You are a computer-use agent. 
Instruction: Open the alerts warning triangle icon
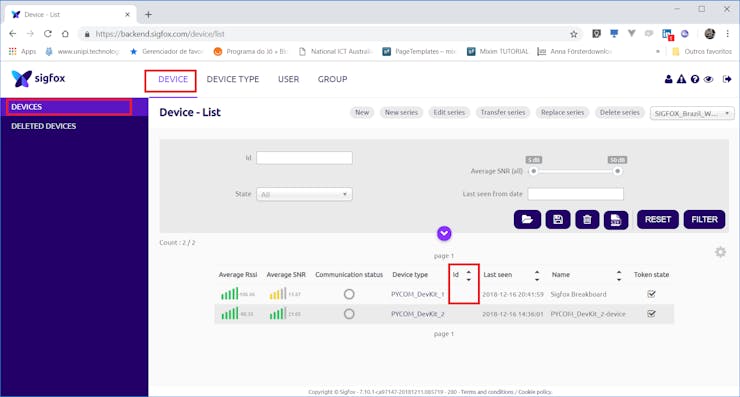[681, 79]
